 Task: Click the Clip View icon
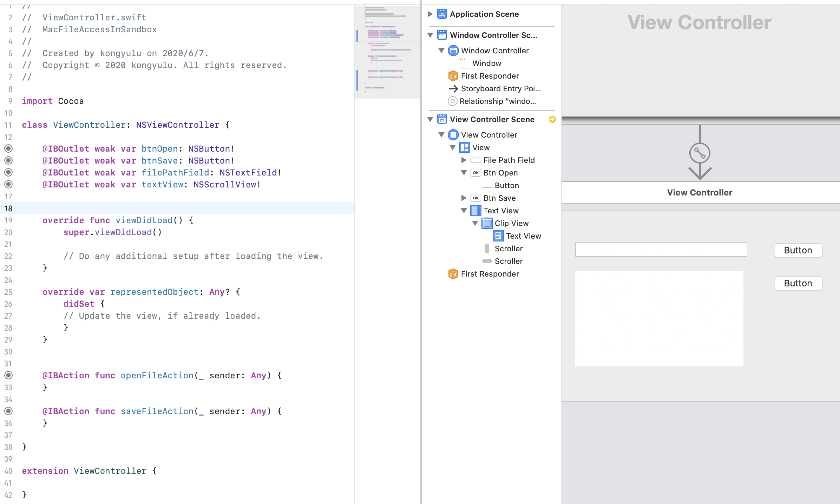click(x=487, y=223)
